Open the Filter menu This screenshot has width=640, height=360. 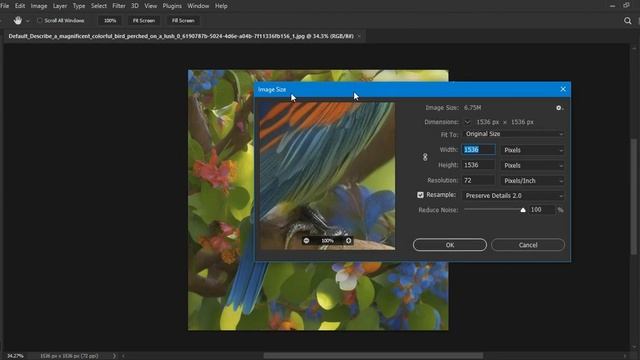point(119,6)
